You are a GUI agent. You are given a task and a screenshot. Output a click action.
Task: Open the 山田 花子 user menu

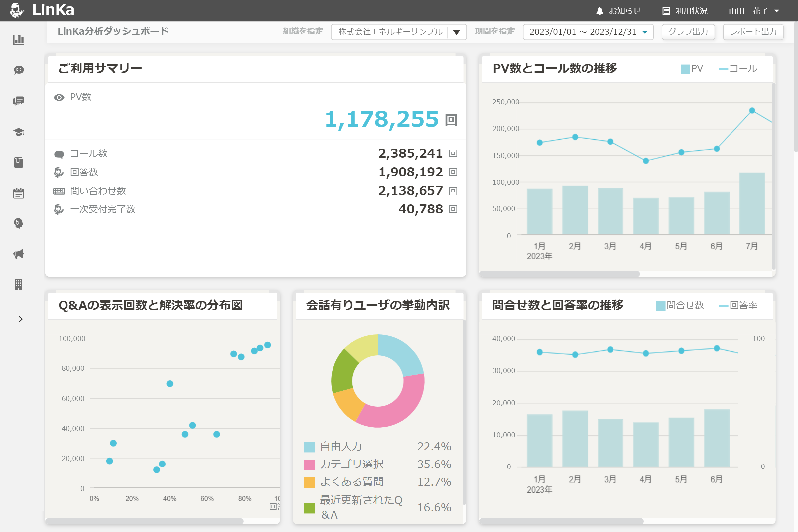753,11
